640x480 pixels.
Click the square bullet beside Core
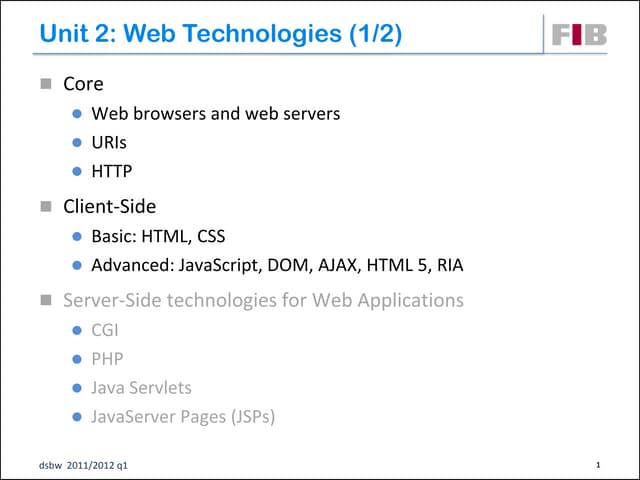(45, 85)
